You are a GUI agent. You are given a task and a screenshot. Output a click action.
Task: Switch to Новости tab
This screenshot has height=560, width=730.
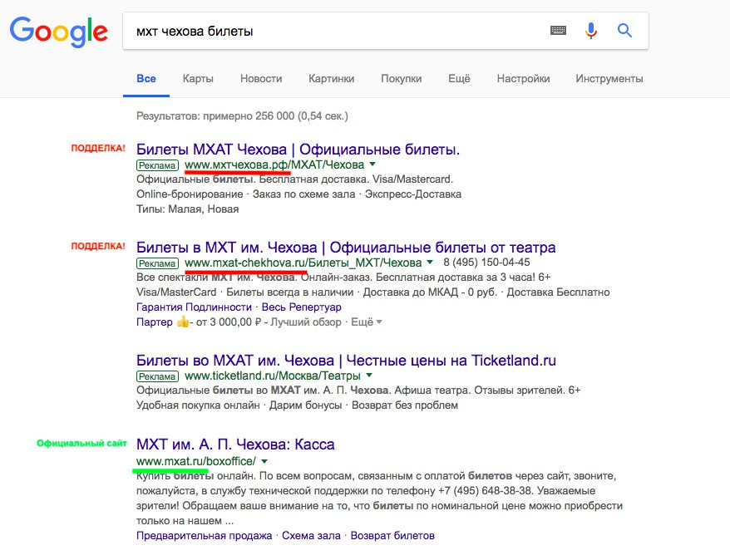261,79
